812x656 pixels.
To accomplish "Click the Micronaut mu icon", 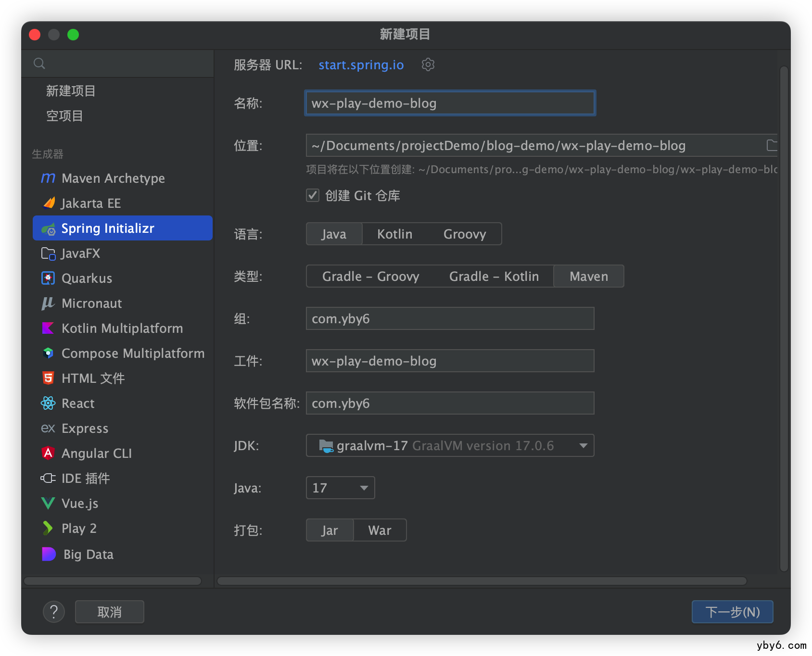I will 48,303.
